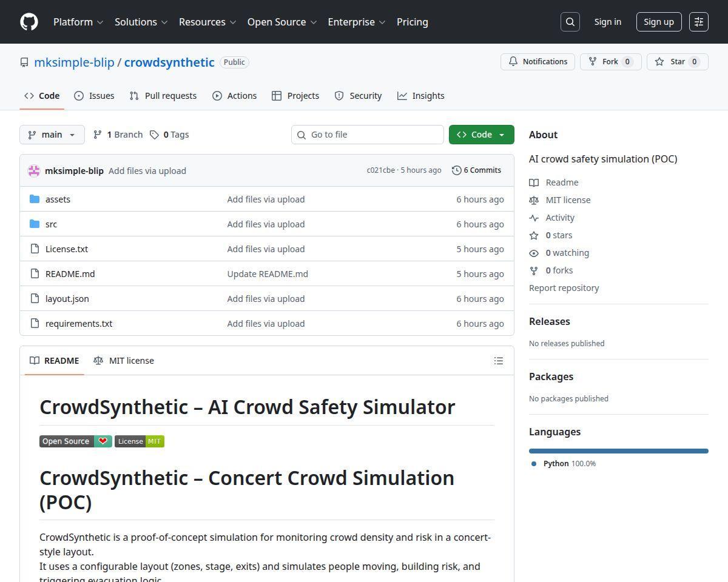The image size is (728, 582).
Task: Switch to the Actions tab
Action: 234,96
